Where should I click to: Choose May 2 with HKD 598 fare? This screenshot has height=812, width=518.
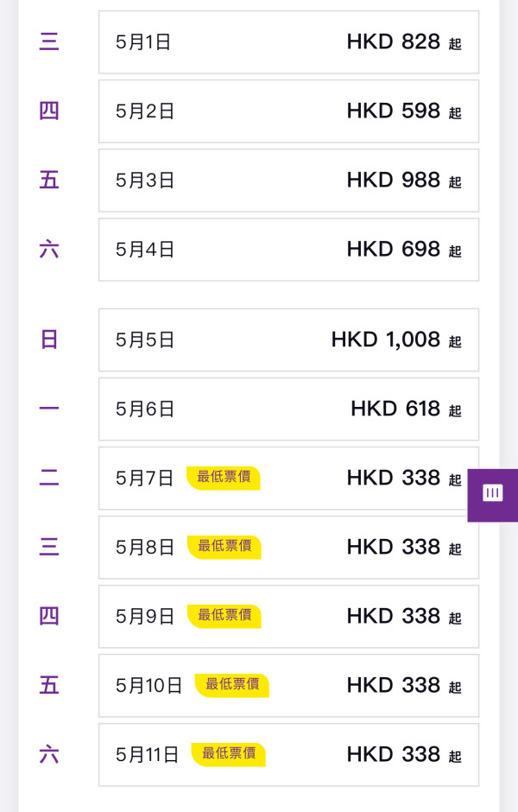(288, 111)
